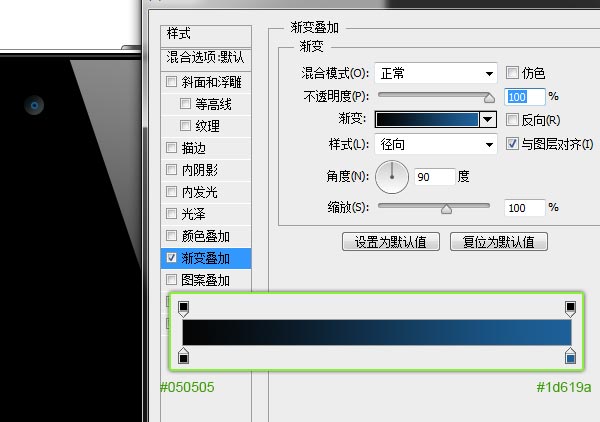The image size is (600, 422).
Task: Enable the 描边 stroke checkbox
Action: 171,147
